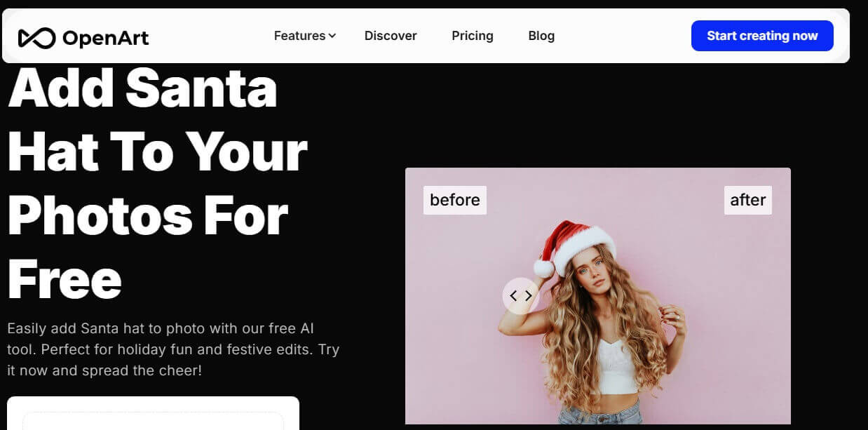This screenshot has width=868, height=430.
Task: Select the before label on the image
Action: point(455,200)
